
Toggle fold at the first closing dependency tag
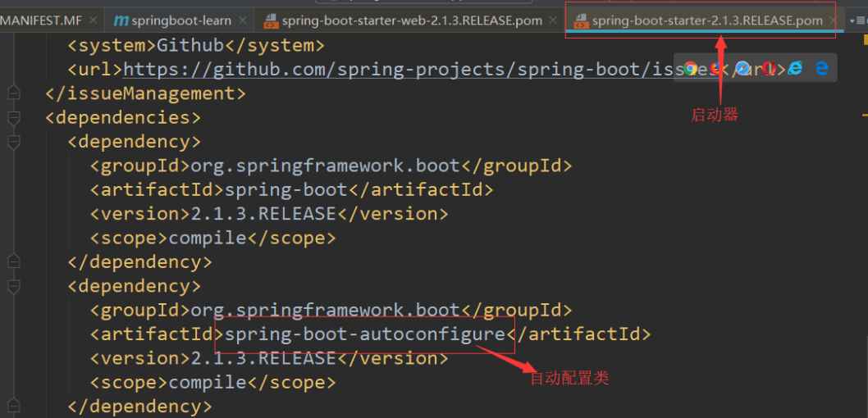[14, 261]
